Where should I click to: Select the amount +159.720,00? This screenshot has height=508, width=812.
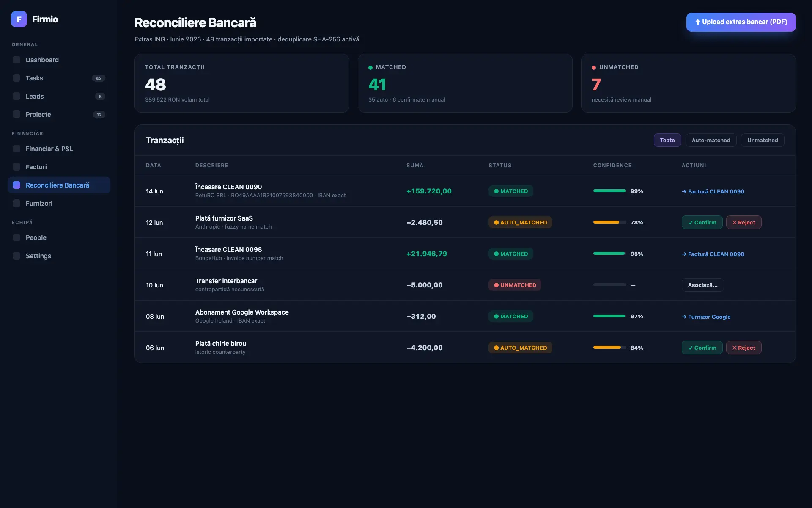click(x=429, y=191)
